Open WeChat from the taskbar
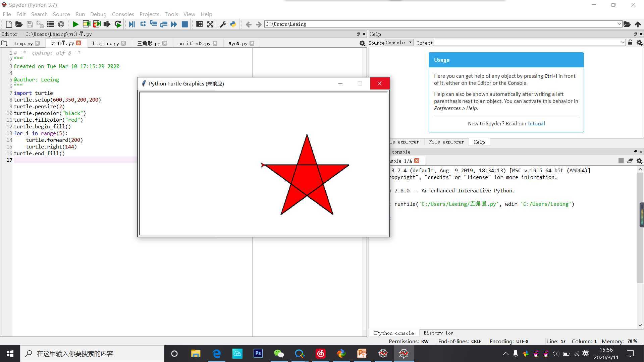Image resolution: width=644 pixels, height=362 pixels. (279, 353)
